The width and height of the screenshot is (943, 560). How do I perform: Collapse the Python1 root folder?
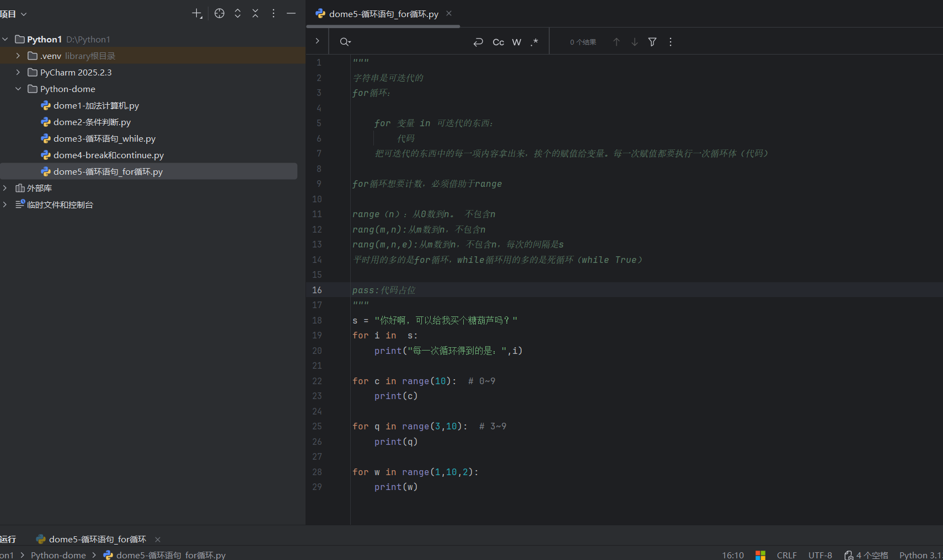(x=6, y=39)
